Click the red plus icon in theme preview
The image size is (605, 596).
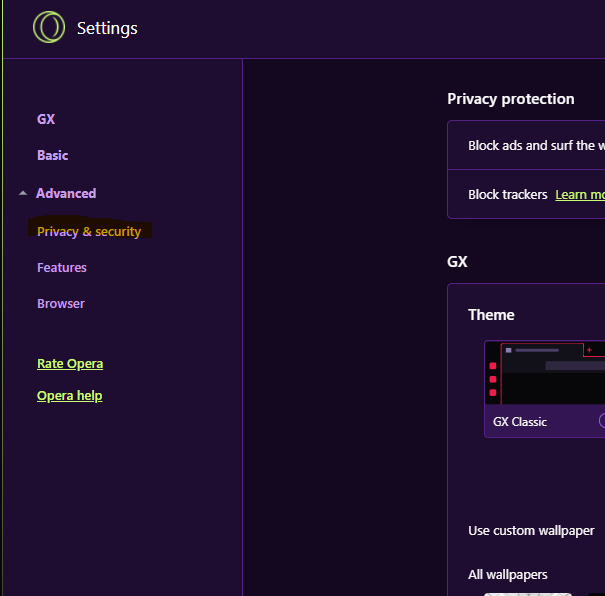coord(589,350)
